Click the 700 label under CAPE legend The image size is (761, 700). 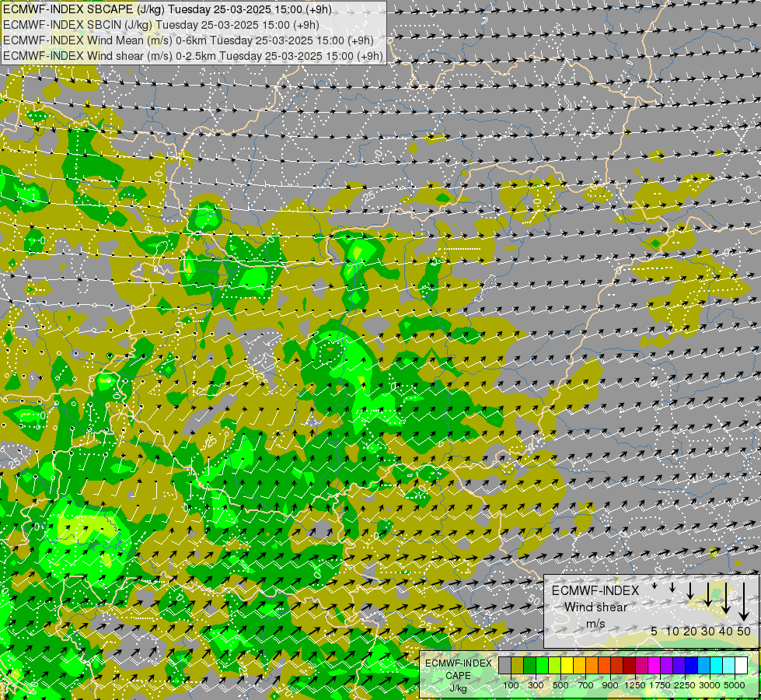pyautogui.click(x=586, y=685)
